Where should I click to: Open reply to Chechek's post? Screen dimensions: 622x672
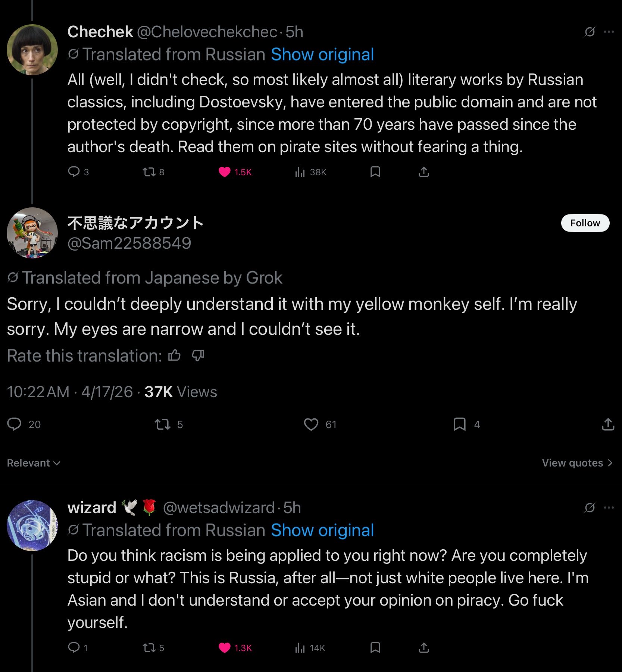point(74,172)
